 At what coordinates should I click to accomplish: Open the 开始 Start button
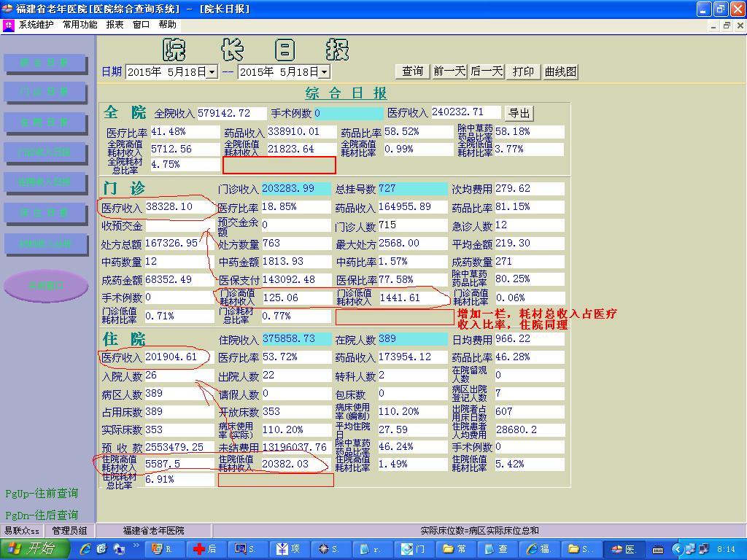coord(34,549)
